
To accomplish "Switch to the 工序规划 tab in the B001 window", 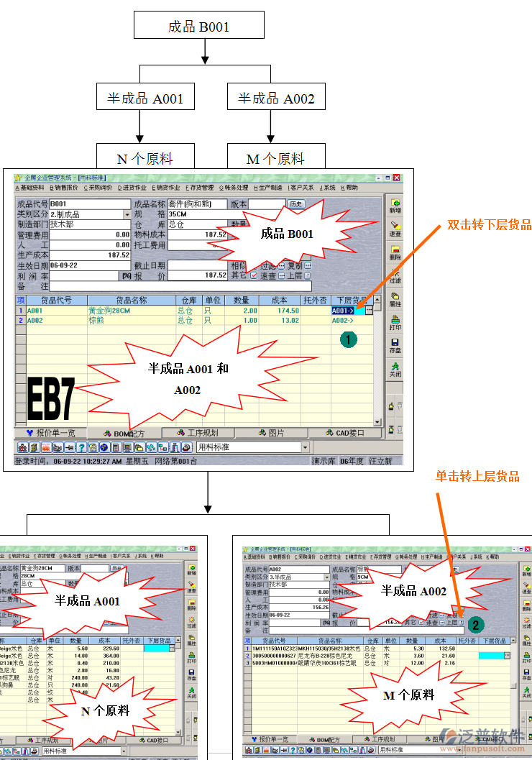I will point(198,433).
